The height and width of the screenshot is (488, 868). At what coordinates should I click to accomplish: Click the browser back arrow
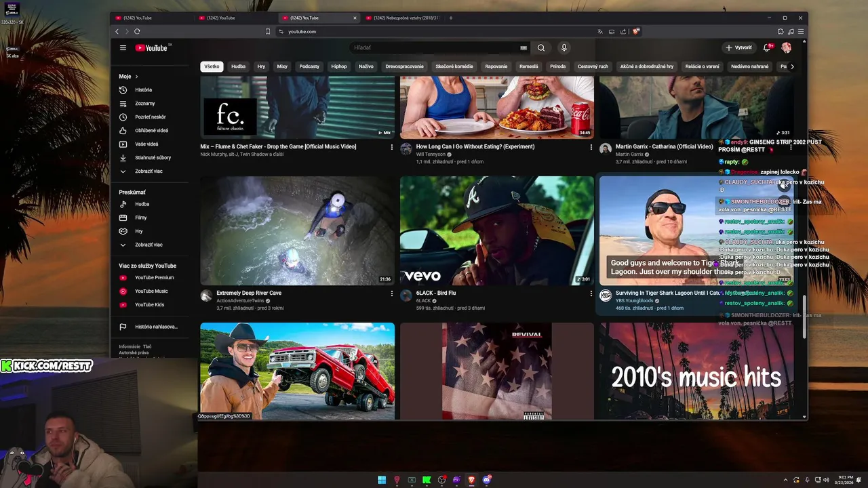point(117,31)
